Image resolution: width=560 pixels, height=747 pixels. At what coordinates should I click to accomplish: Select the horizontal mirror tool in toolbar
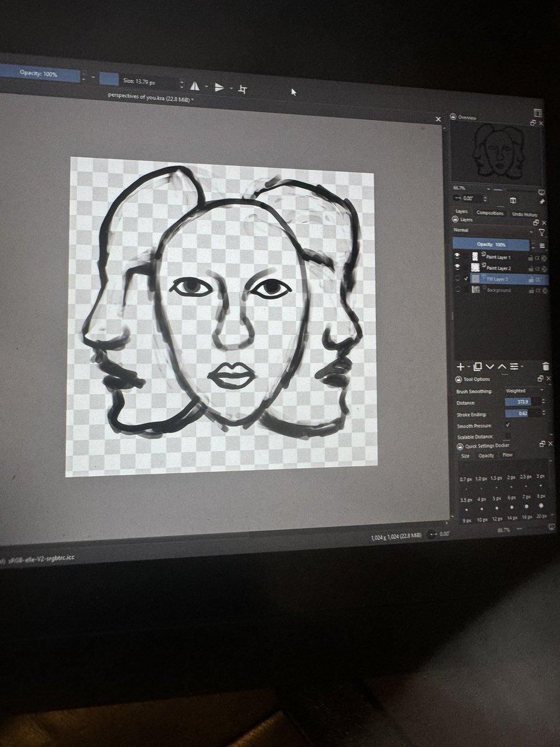click(x=195, y=87)
